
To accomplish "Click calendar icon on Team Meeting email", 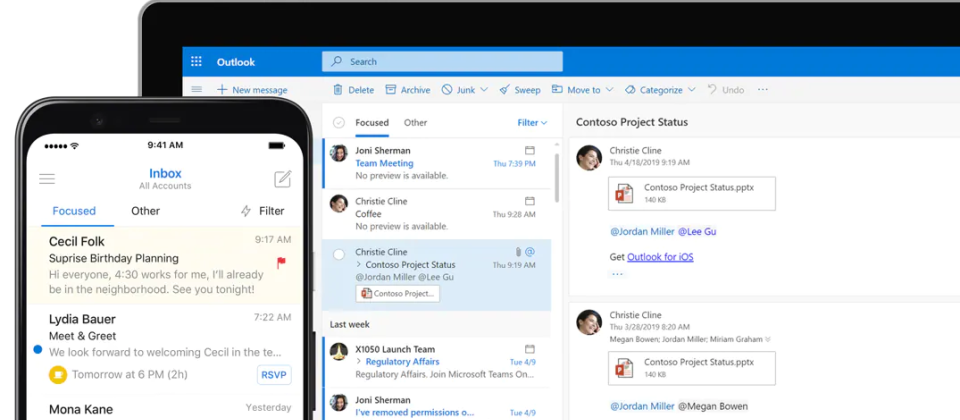I will pyautogui.click(x=530, y=150).
